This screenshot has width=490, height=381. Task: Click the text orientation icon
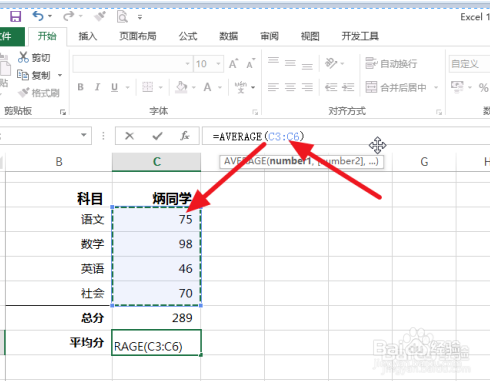click(x=331, y=63)
